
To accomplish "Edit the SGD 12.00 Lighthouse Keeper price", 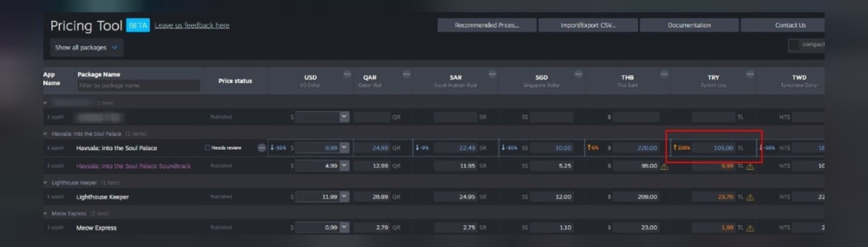I will coord(552,197).
